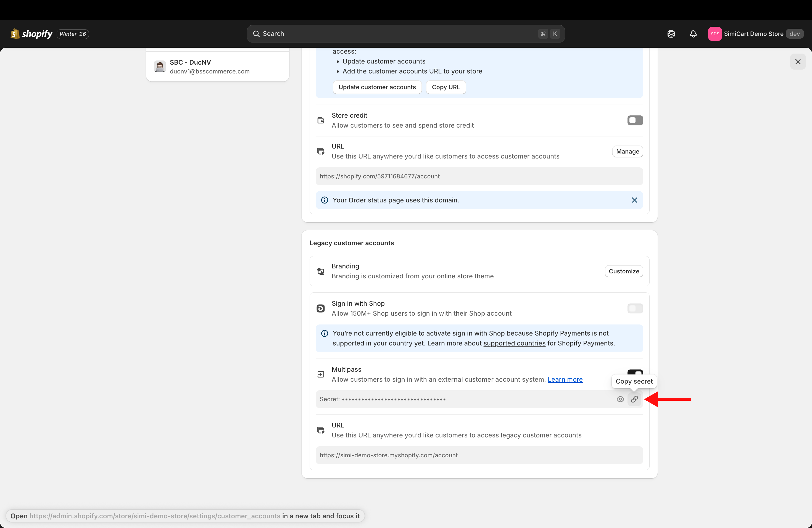Click the Multipass sign-in icon
This screenshot has height=528, width=812.
(320, 374)
